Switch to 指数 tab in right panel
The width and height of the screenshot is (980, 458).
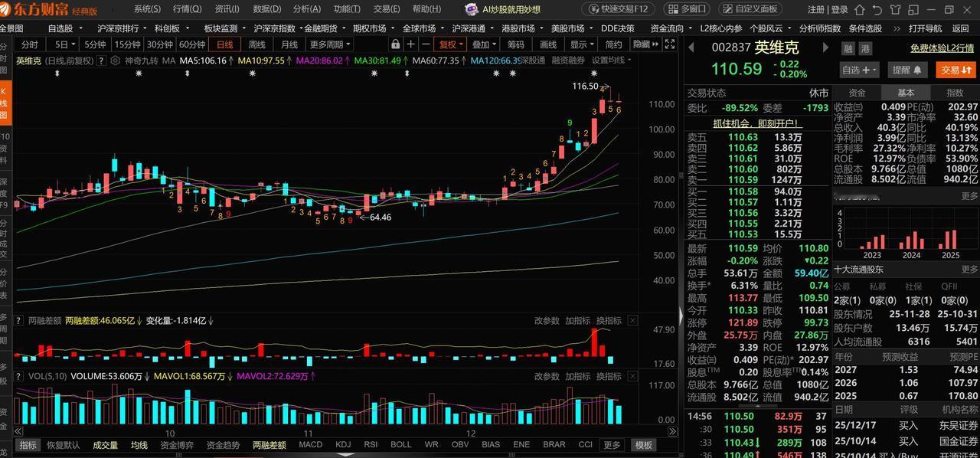[955, 93]
